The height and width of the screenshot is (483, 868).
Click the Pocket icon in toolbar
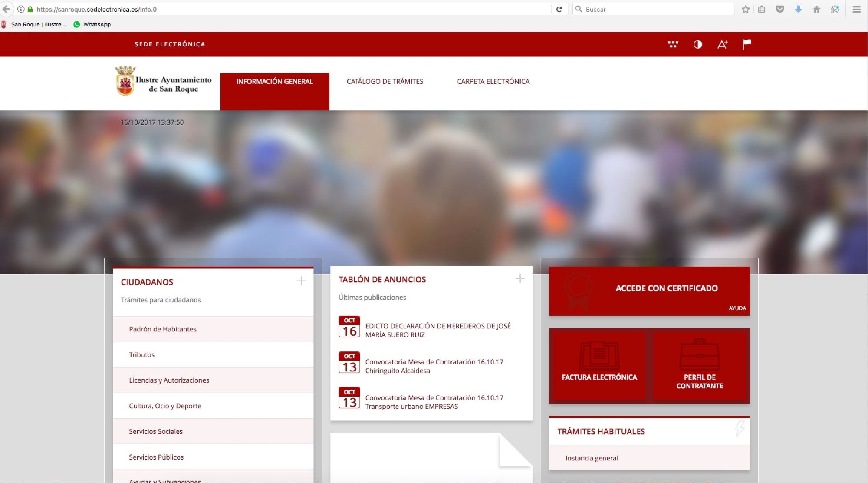[780, 9]
